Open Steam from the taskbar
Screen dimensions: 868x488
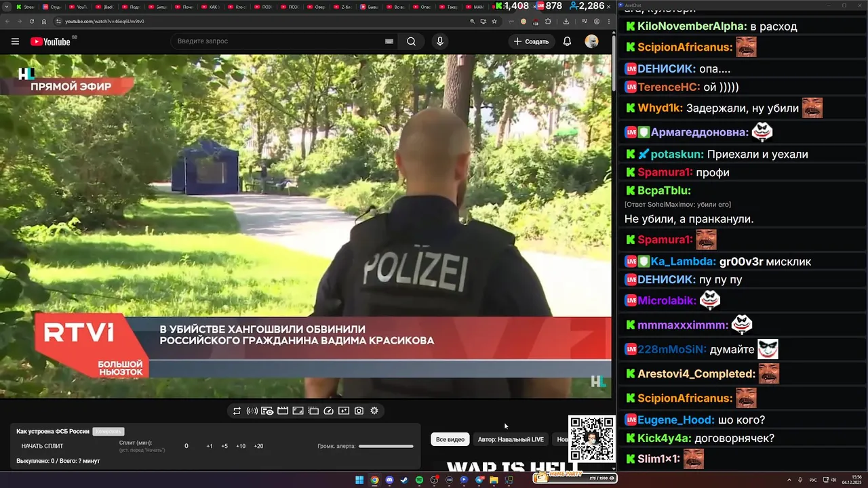tap(404, 480)
